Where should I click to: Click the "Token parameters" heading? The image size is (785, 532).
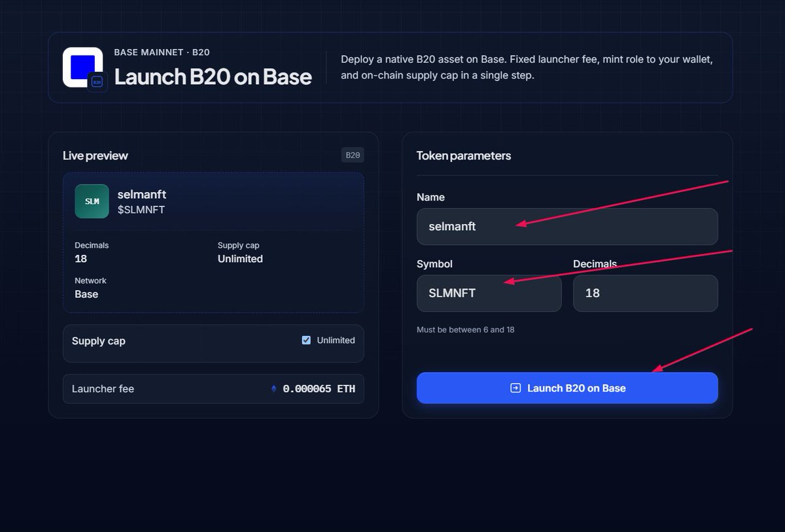[x=464, y=156]
